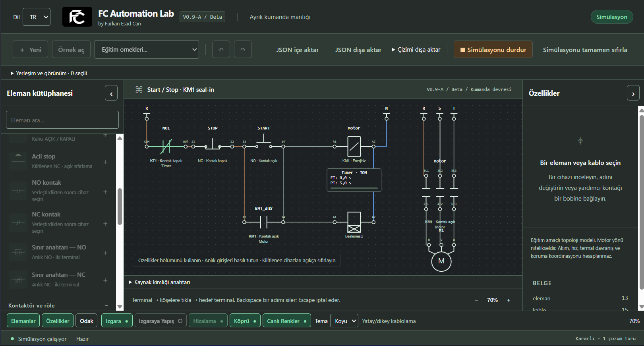This screenshot has height=346, width=644.
Task: Add NO kontak element with plus
Action: click(x=105, y=192)
